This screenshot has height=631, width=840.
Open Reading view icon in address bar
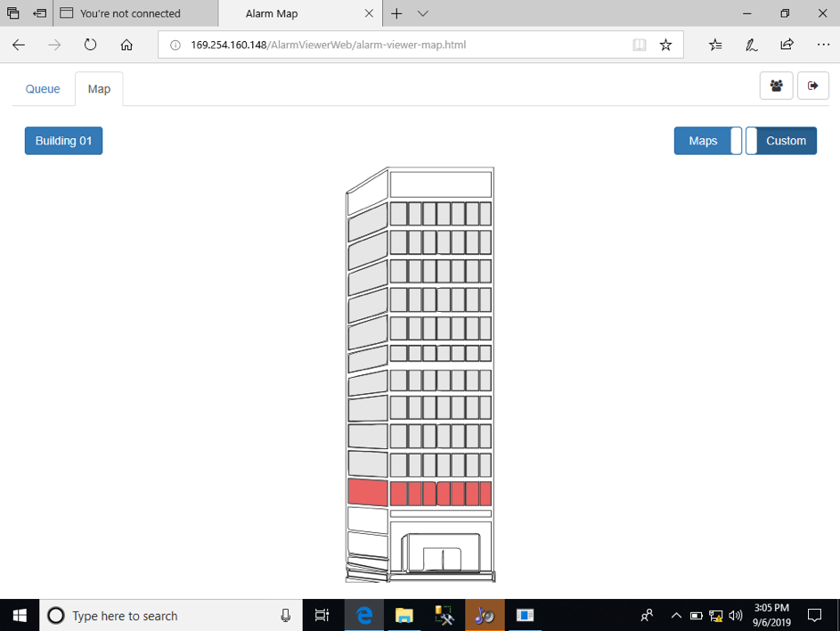[x=639, y=45]
